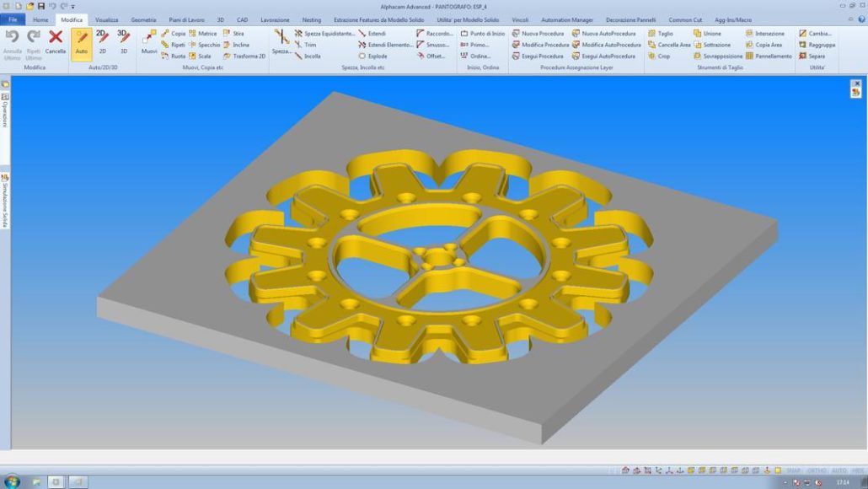
Task: Open Trasforma 2D tool
Action: coord(244,56)
